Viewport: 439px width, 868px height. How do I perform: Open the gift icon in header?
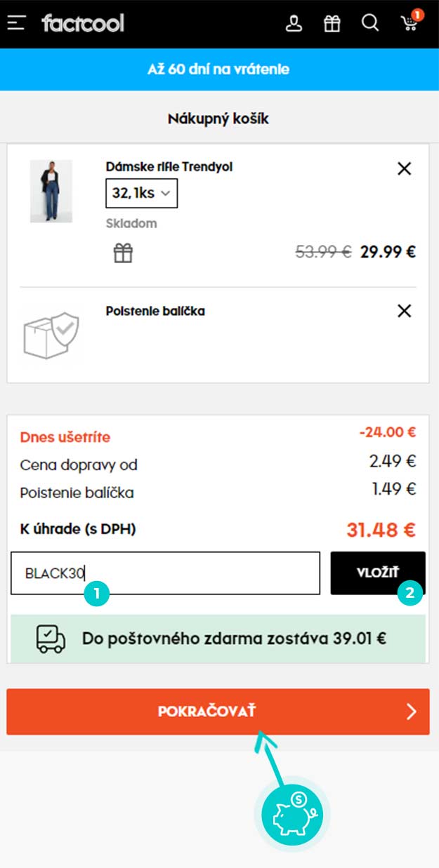[332, 23]
